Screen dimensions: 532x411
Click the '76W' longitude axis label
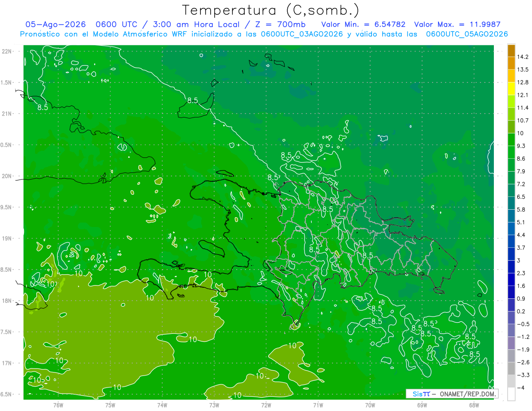point(58,405)
